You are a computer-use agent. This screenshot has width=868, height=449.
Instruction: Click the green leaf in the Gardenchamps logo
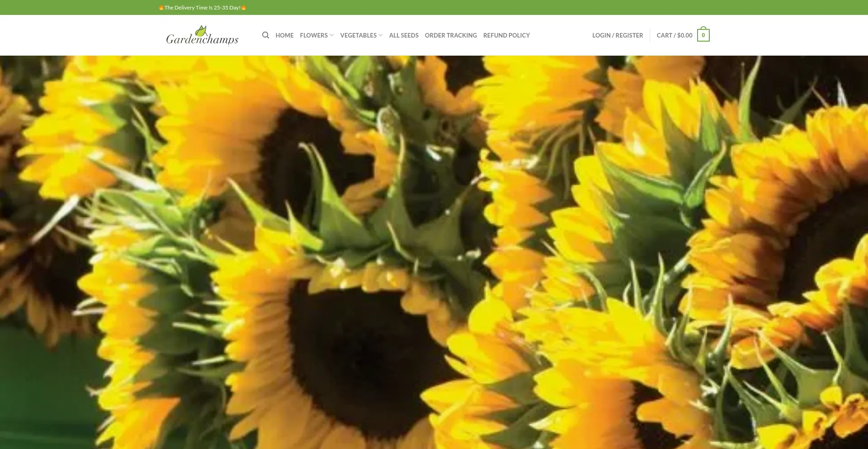[201, 31]
